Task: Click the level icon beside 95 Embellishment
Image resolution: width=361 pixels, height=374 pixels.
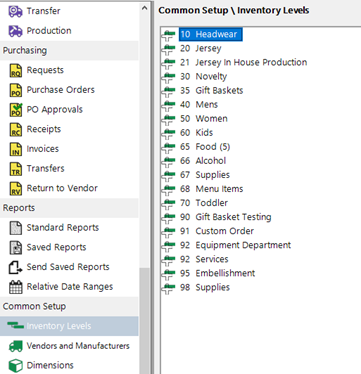Action: [169, 274]
